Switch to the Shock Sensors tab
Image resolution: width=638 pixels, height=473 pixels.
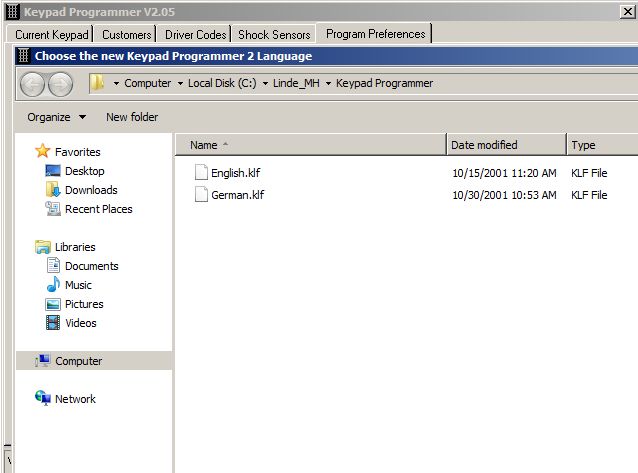[x=274, y=35]
